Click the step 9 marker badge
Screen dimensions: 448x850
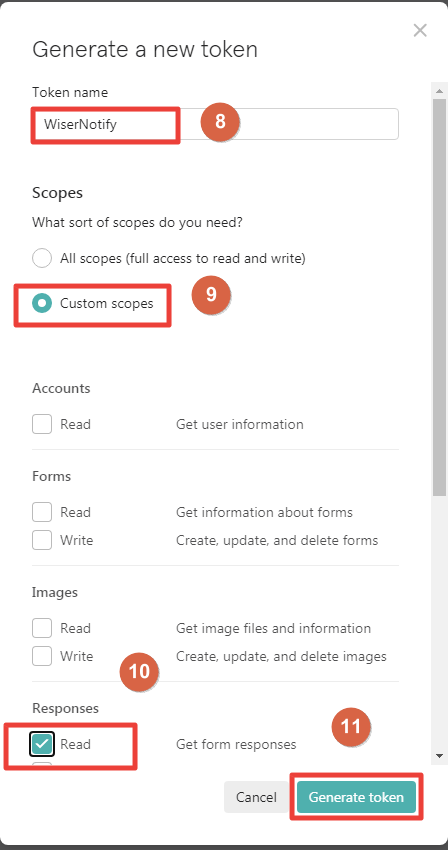click(212, 294)
